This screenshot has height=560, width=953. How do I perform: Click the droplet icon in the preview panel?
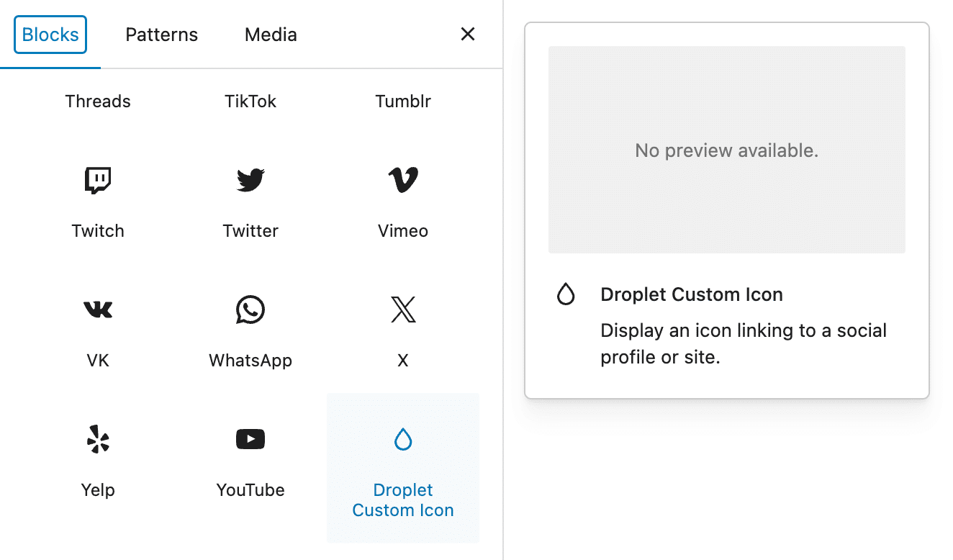pos(566,294)
